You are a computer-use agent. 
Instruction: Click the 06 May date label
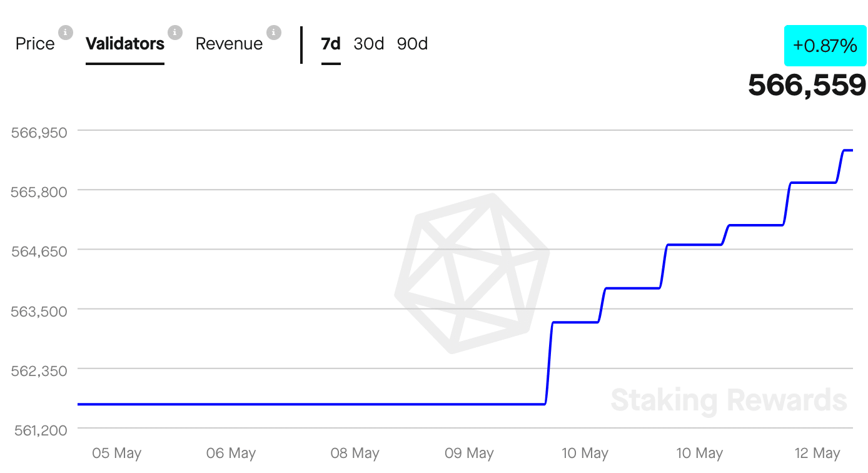[231, 454]
